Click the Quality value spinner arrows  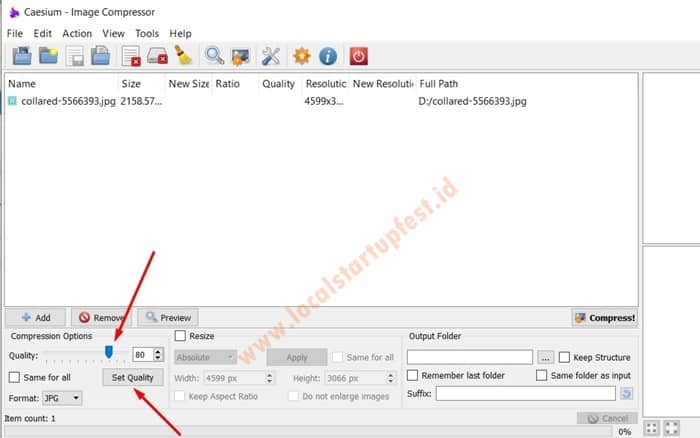[158, 355]
